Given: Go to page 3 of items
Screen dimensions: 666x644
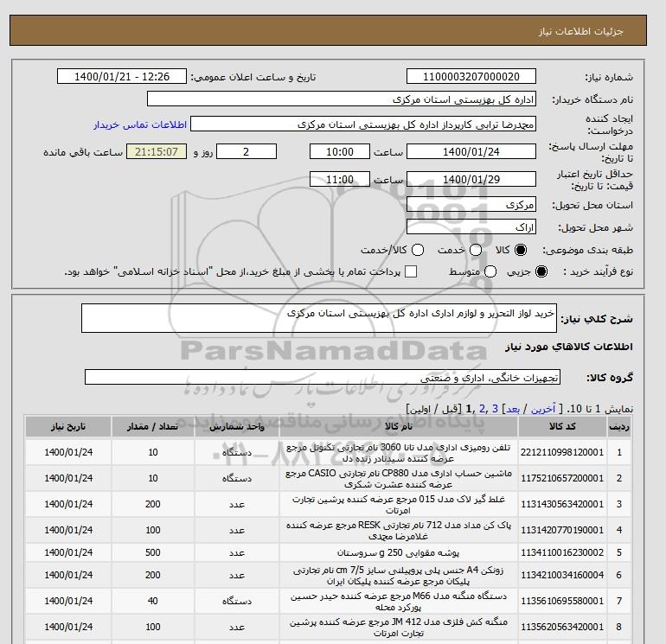Looking at the screenshot, I should 495,409.
